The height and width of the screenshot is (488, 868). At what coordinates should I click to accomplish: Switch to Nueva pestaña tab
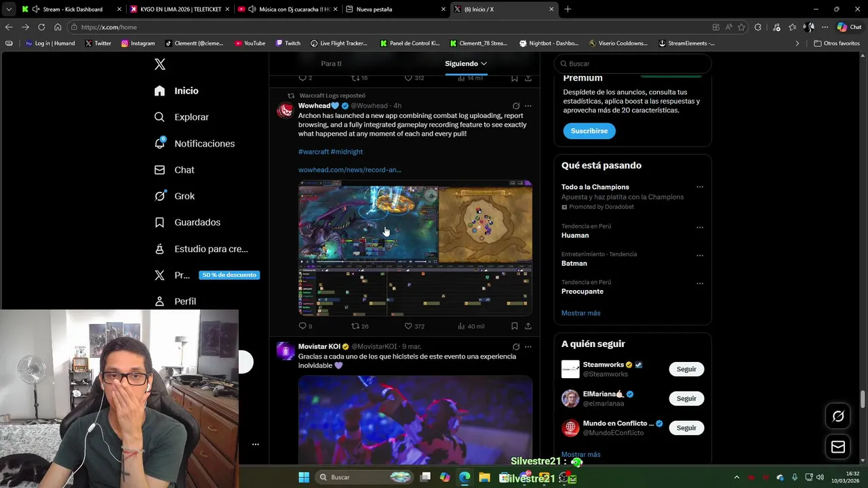tap(396, 9)
